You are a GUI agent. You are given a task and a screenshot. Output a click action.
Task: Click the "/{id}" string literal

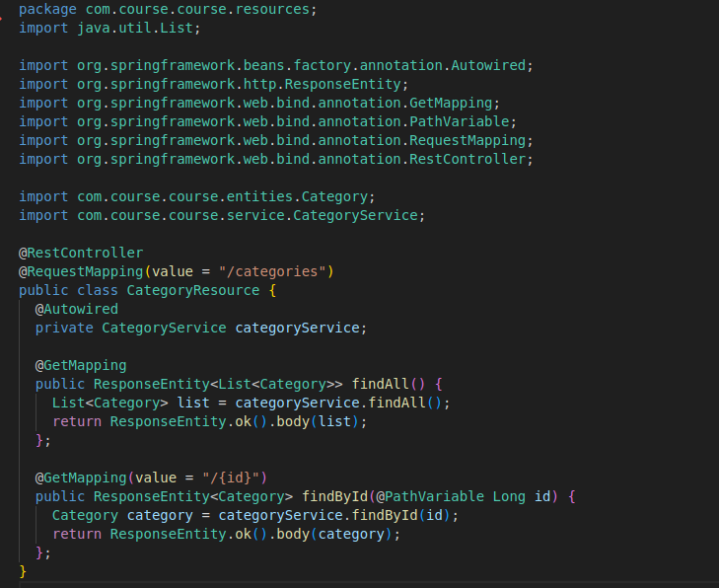(x=230, y=478)
